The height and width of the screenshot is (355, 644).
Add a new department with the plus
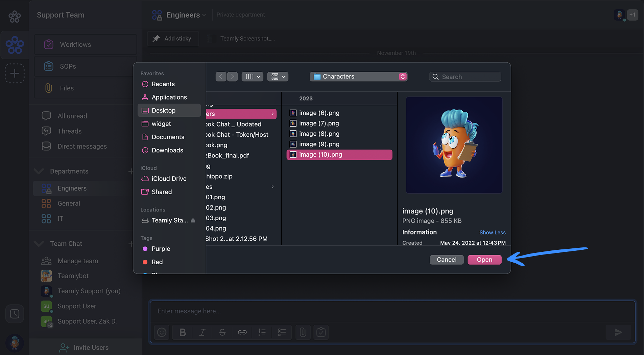click(x=130, y=172)
